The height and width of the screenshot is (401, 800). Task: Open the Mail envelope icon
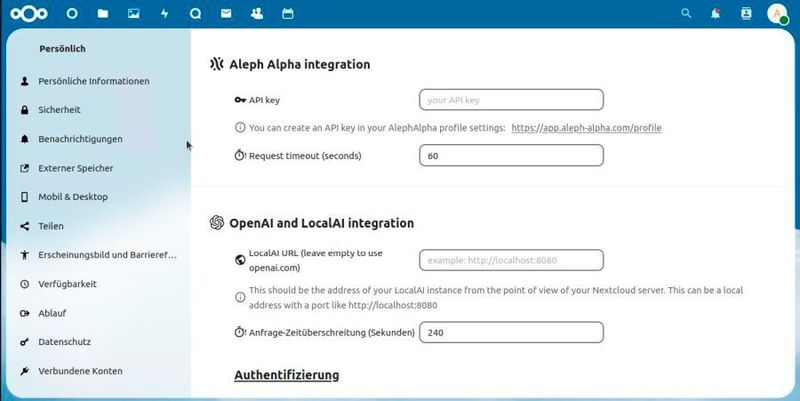tap(226, 14)
